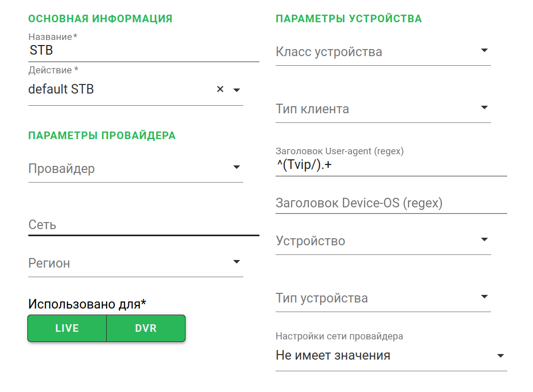Toggle the LIVE usage button
533x392 pixels.
[x=67, y=328]
